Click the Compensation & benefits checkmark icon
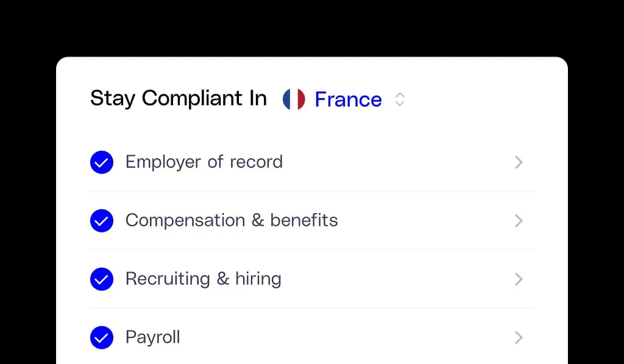Image resolution: width=624 pixels, height=364 pixels. 102,220
